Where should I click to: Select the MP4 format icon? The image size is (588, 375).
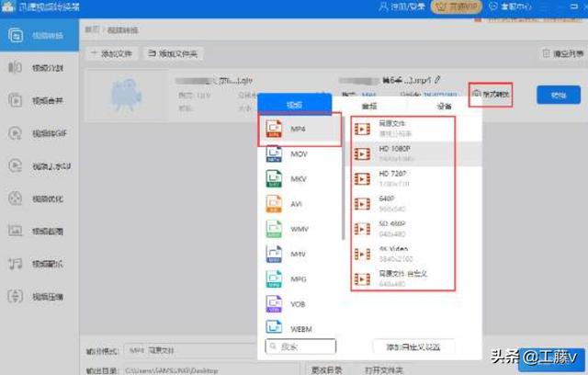274,129
